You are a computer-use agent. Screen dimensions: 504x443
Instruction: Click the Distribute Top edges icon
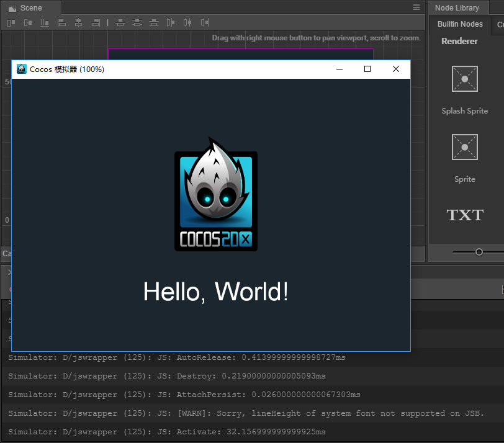click(x=120, y=22)
